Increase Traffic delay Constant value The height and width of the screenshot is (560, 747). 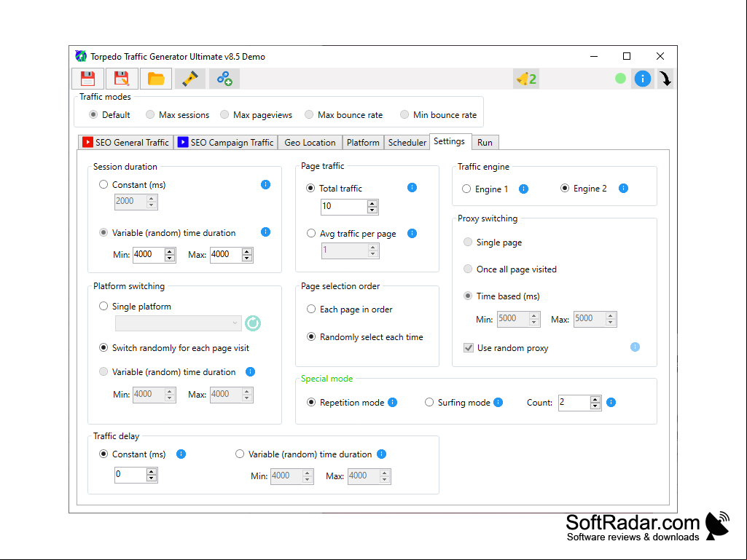pyautogui.click(x=152, y=471)
